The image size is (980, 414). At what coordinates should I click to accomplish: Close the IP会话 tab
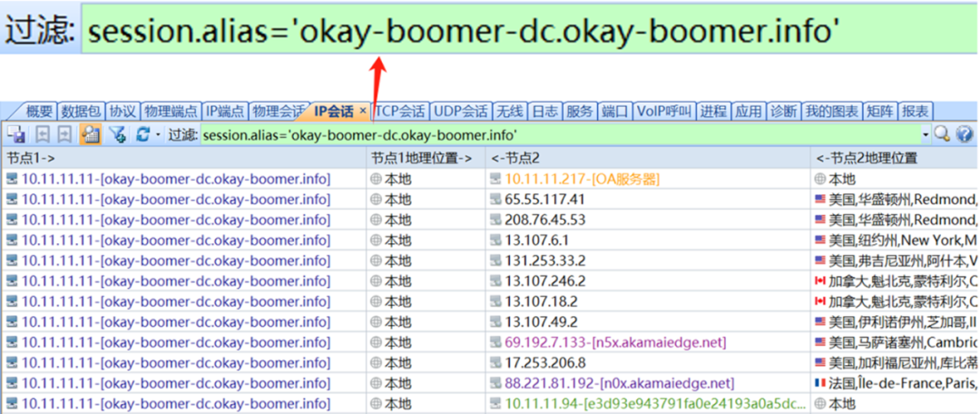[363, 112]
